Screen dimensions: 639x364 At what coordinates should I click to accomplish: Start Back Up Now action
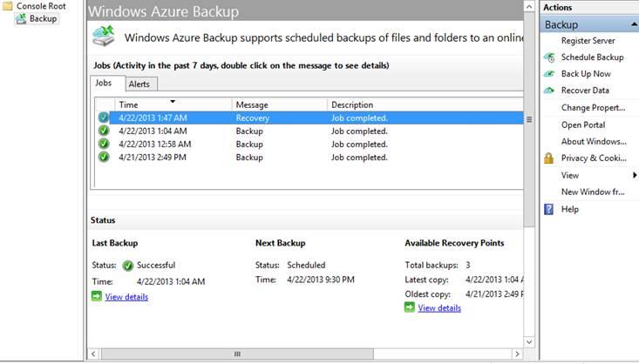click(586, 74)
